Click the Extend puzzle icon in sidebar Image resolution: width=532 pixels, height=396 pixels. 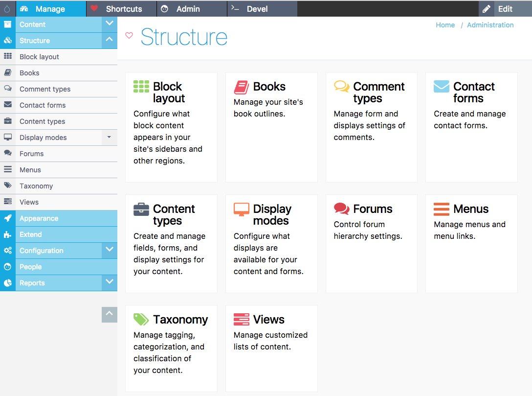[7, 234]
